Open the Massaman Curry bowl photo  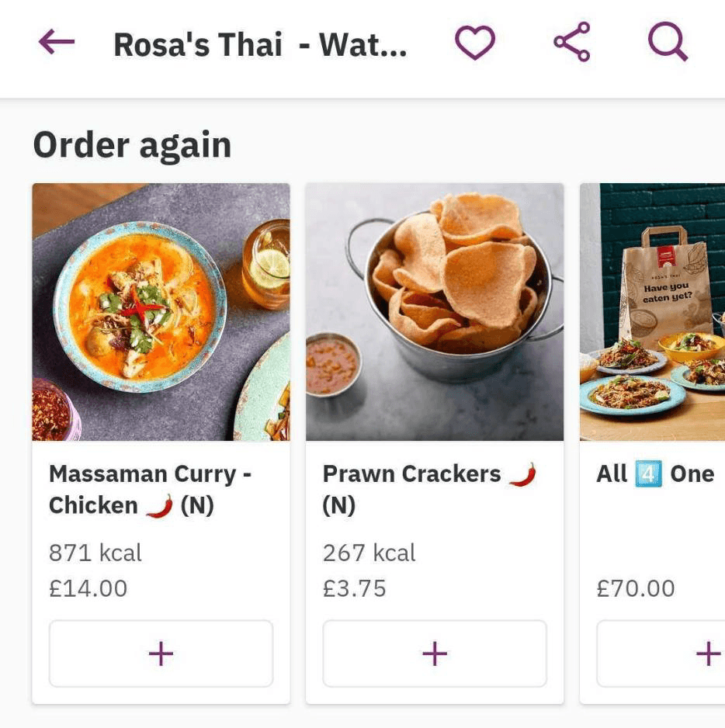(x=161, y=312)
